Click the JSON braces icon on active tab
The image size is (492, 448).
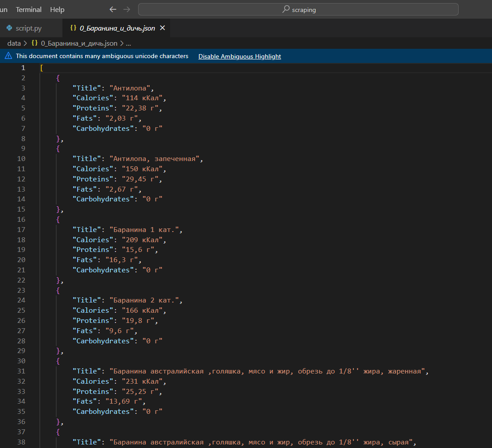point(73,28)
